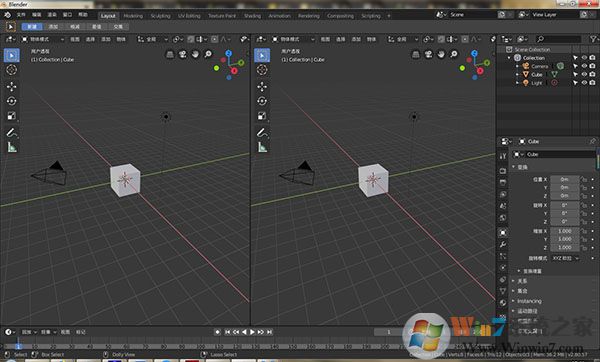
Task: Click the Blender logo menu icon
Action: pyautogui.click(x=7, y=15)
